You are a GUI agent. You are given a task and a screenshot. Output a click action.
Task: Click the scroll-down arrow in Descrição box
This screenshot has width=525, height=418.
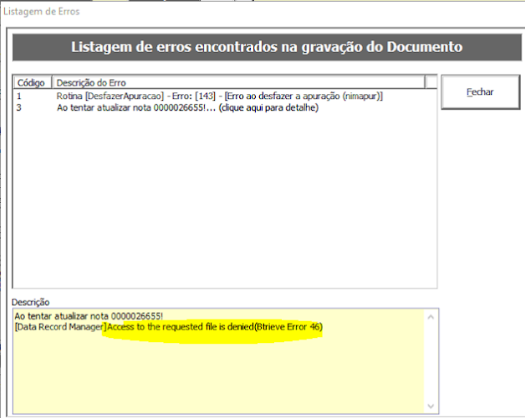pyautogui.click(x=431, y=406)
